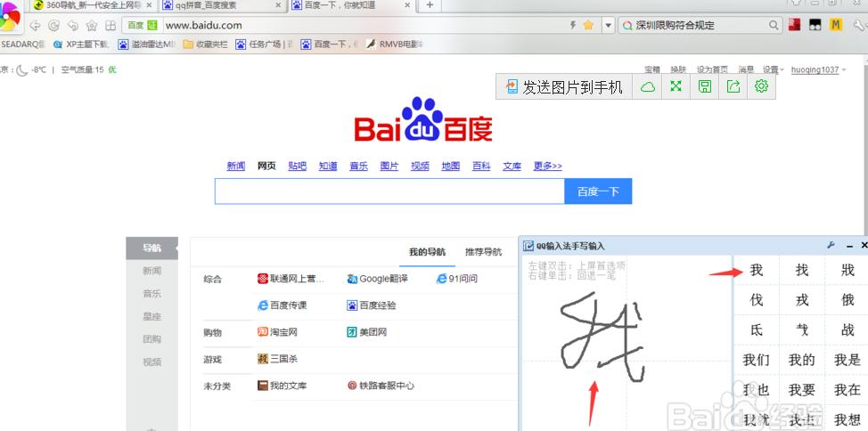The image size is (868, 431).
Task: Close the 360导航 tab
Action: click(x=149, y=5)
